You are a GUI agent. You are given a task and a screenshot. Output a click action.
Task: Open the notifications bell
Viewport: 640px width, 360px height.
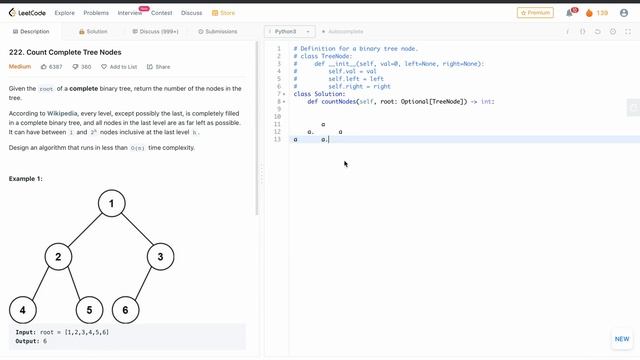pos(569,13)
